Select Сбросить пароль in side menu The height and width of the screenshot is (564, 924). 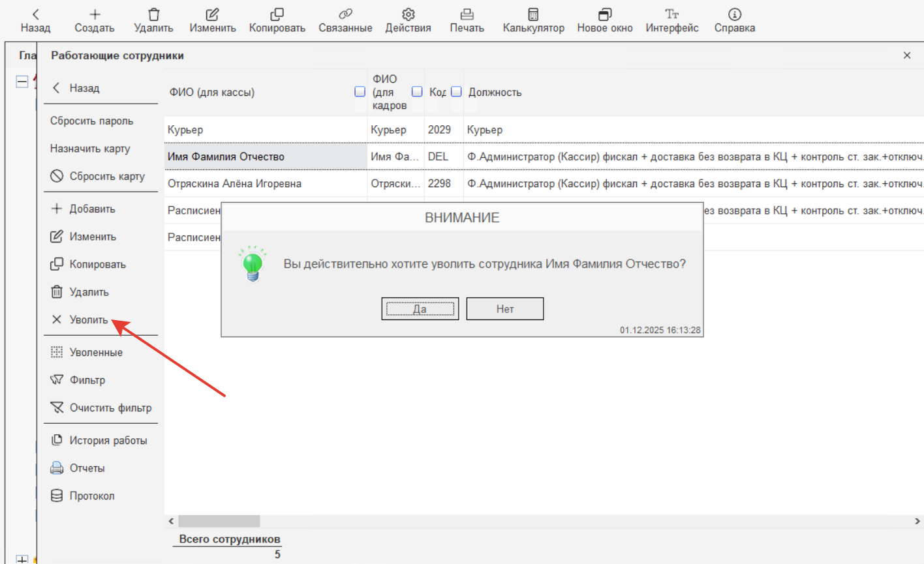pos(91,121)
